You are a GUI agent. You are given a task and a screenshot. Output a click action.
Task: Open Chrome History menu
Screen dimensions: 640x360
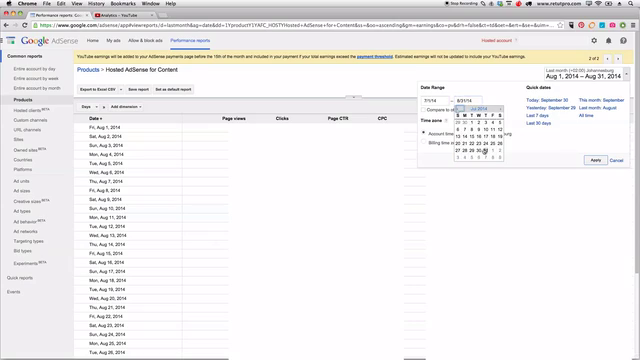[x=96, y=4]
